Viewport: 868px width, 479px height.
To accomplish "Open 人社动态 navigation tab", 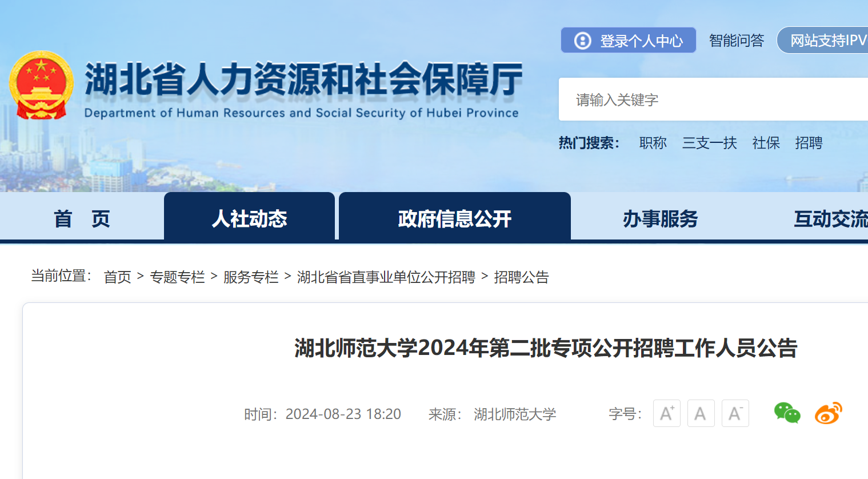I will [x=249, y=217].
